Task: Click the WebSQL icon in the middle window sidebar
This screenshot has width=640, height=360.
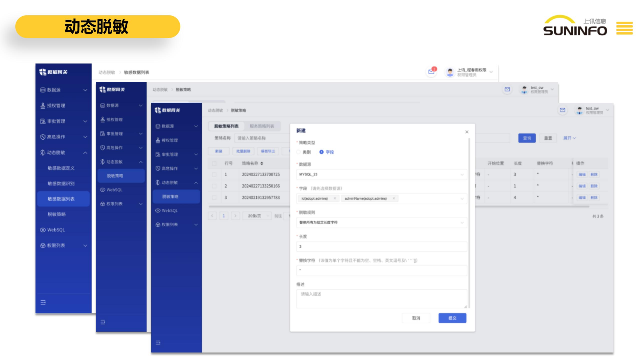Action: 103,190
